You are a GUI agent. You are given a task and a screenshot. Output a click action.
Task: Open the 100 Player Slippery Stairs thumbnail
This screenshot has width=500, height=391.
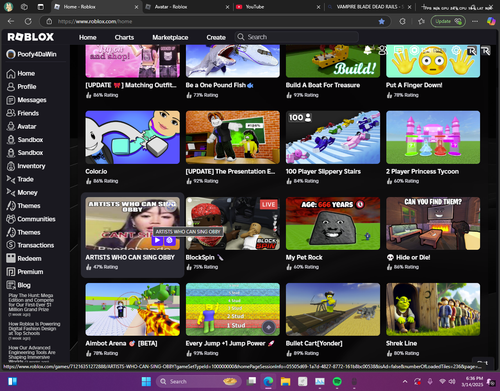point(333,137)
